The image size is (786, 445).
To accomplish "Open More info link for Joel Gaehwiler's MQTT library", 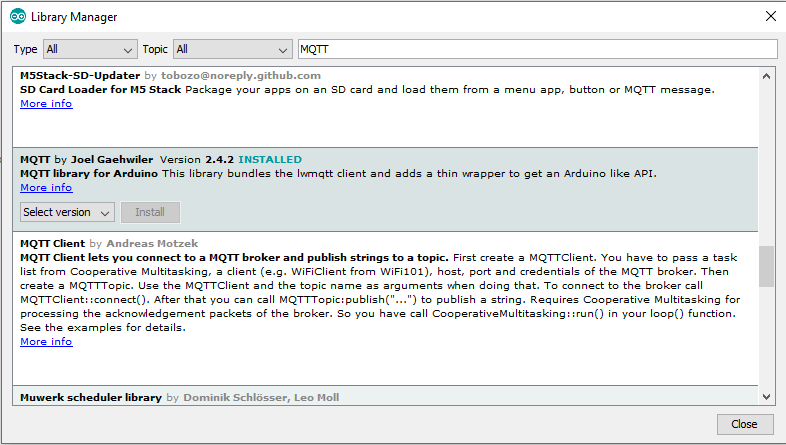I will [x=46, y=188].
